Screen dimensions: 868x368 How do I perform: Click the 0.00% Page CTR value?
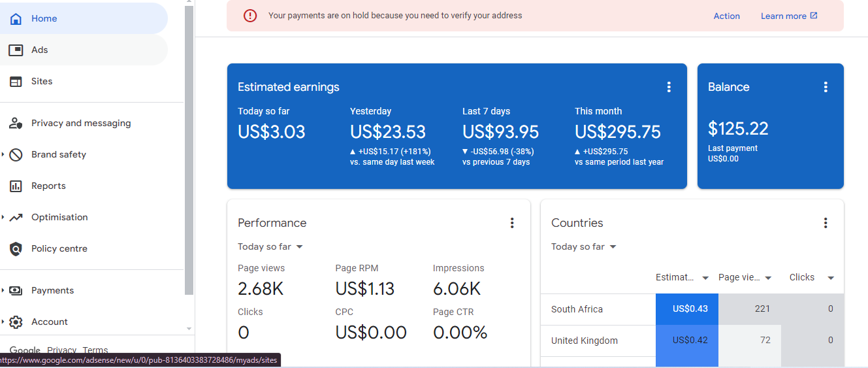(x=460, y=333)
